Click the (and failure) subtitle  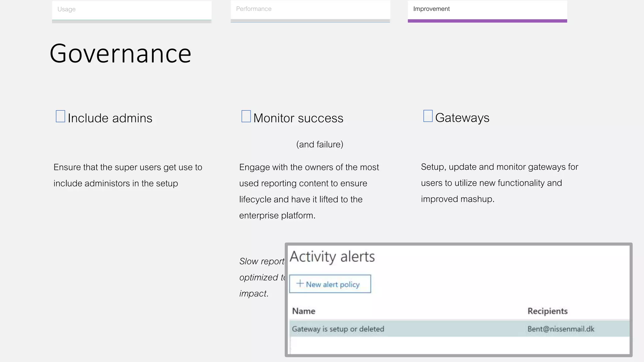coord(320,145)
